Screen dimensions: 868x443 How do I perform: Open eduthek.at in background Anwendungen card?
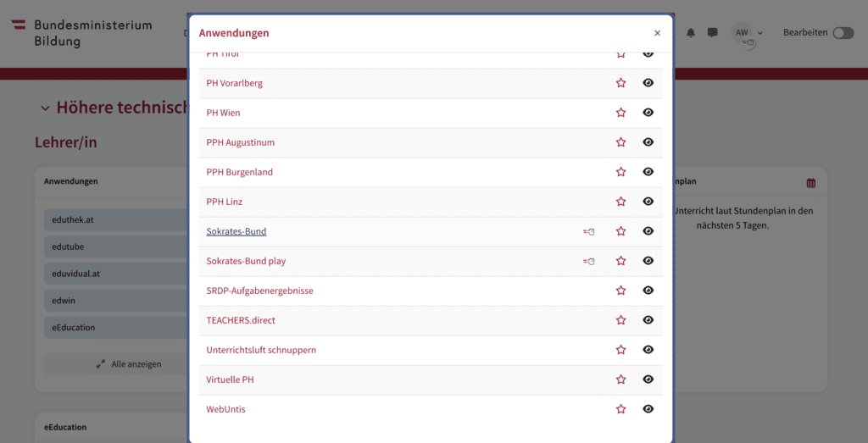(x=116, y=219)
